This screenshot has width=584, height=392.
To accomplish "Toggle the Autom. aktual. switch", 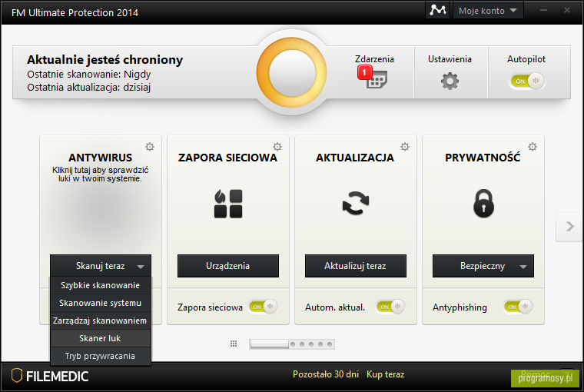I will click(x=390, y=307).
